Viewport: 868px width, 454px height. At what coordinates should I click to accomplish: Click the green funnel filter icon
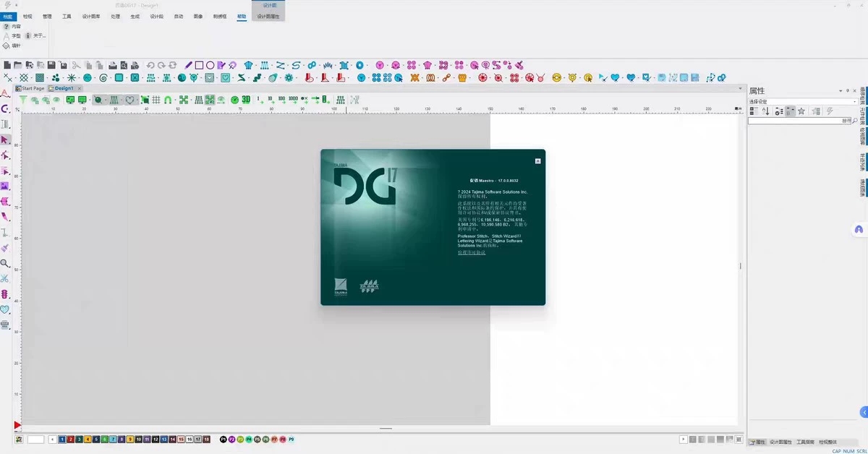tap(23, 100)
